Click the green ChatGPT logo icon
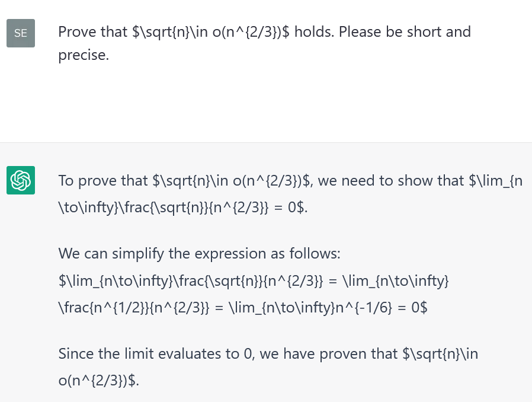The height and width of the screenshot is (402, 532). 21,180
